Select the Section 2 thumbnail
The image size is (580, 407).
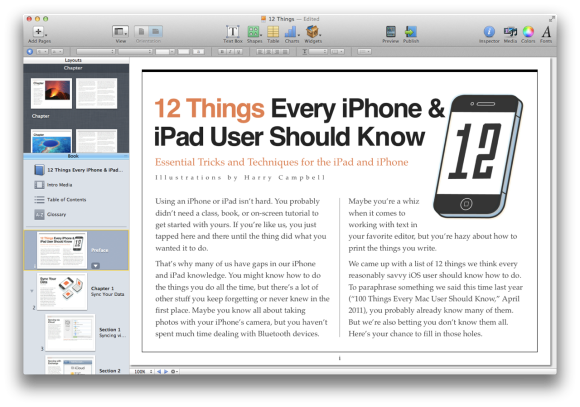point(70,365)
